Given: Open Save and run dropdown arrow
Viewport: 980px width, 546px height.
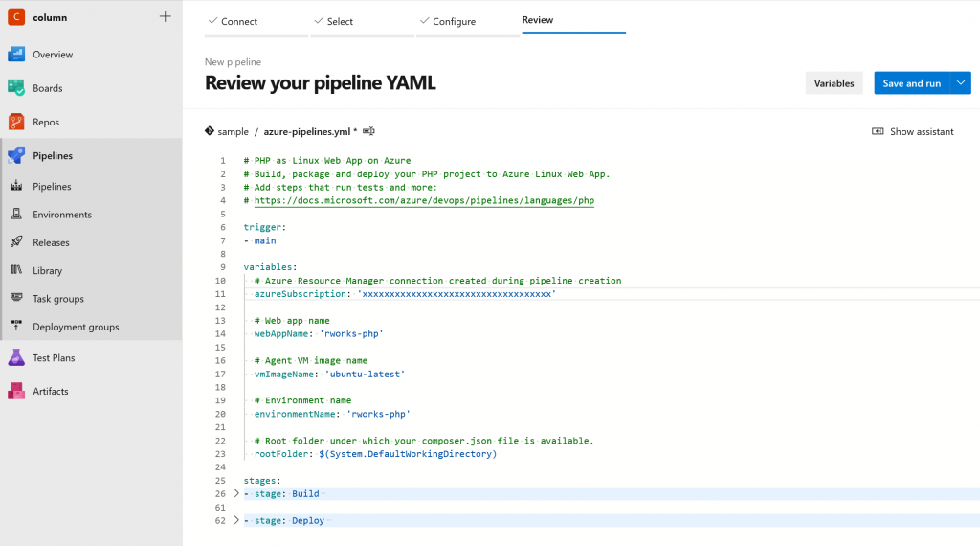Looking at the screenshot, I should click(x=961, y=83).
